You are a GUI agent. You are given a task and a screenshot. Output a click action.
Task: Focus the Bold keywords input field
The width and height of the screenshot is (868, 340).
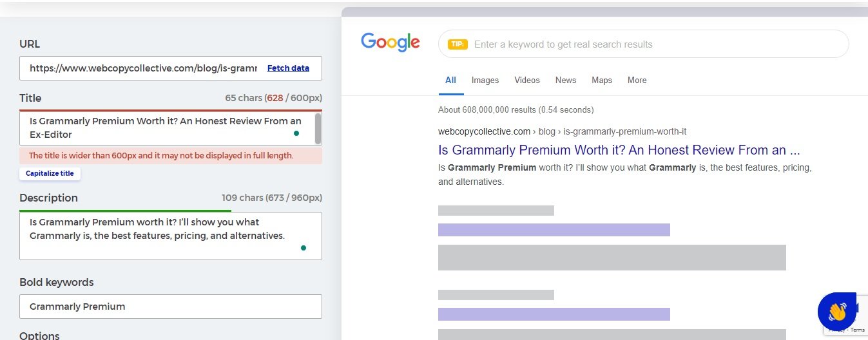(x=171, y=307)
